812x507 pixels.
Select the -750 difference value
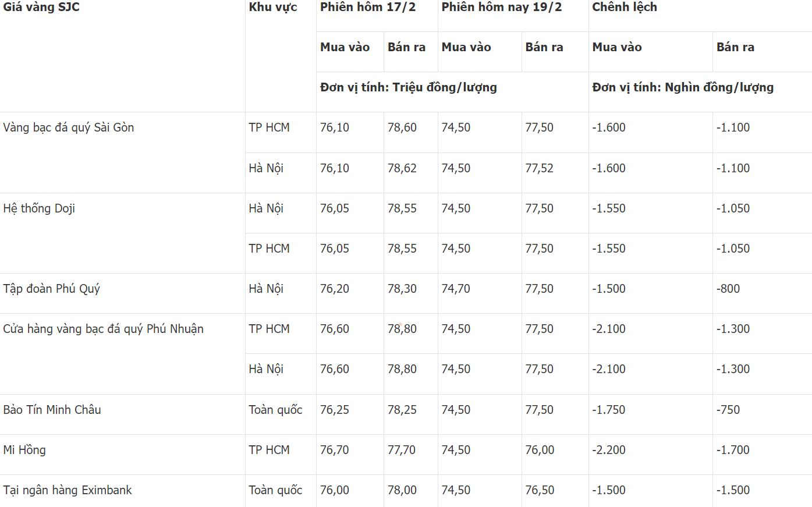pos(728,410)
